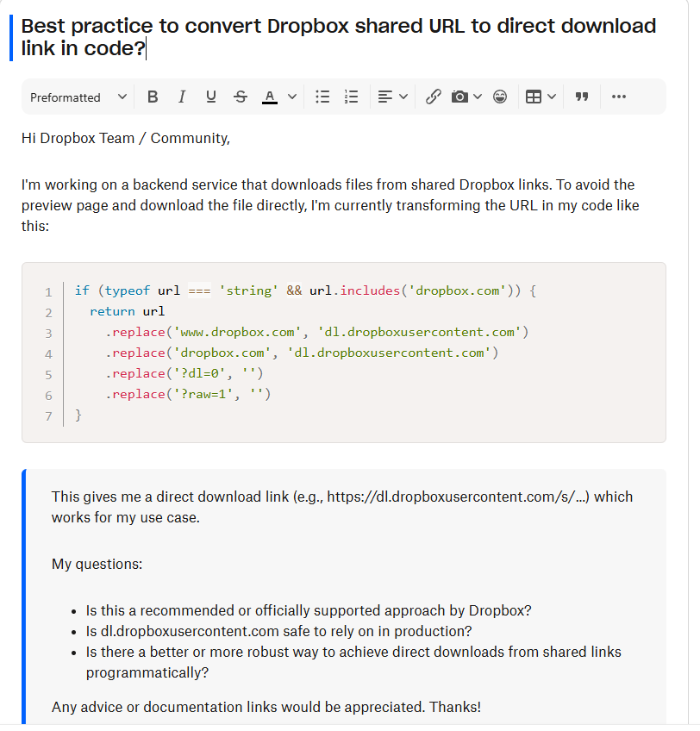Viewport: 700px width, 731px height.
Task: Apply italic formatting to text
Action: pyautogui.click(x=182, y=97)
